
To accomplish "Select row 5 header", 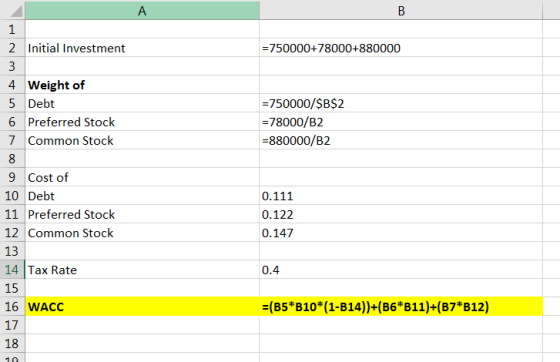I will (12, 104).
